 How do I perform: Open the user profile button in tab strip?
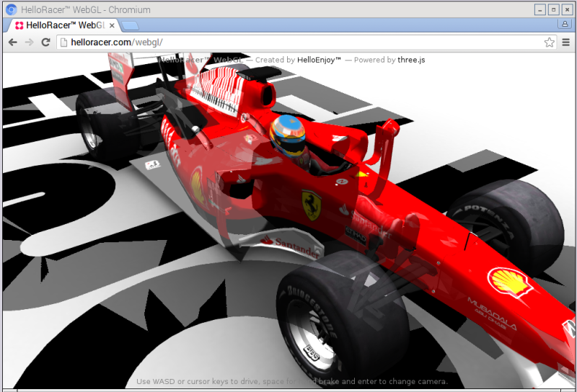pos(565,24)
